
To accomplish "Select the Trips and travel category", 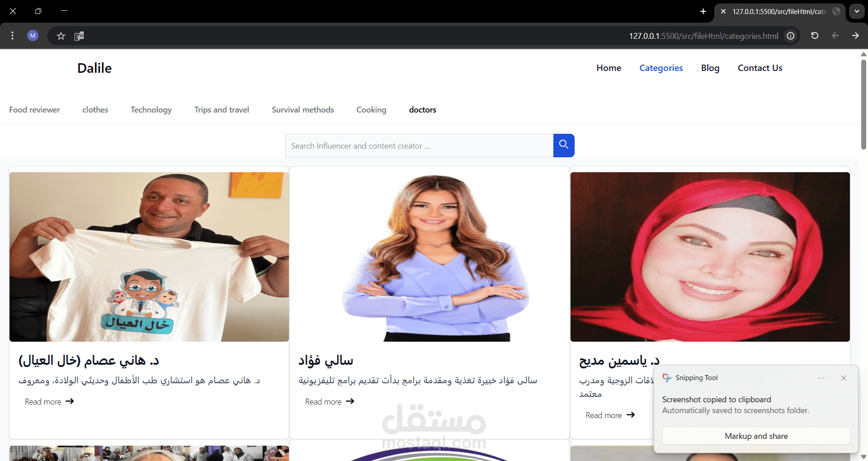I will [222, 110].
